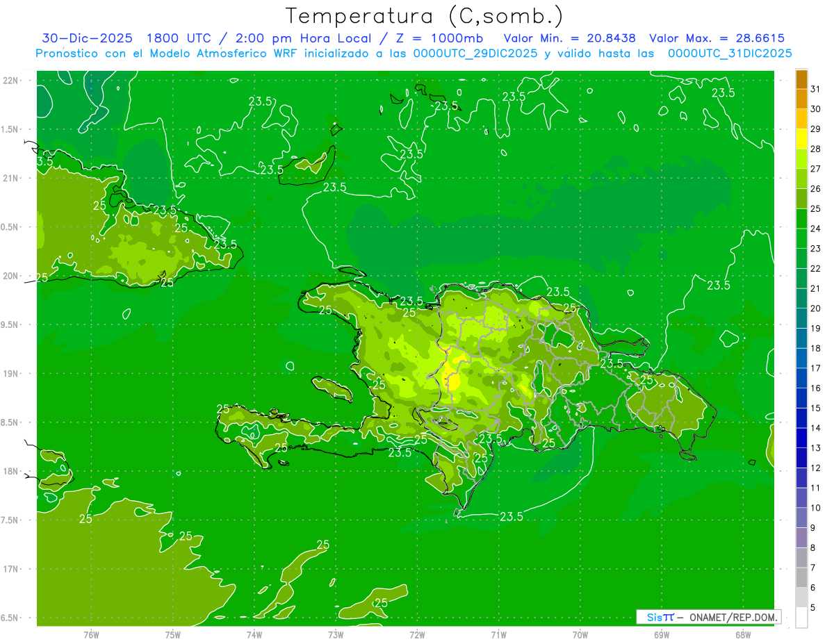Image resolution: width=834 pixels, height=644 pixels.
Task: Pick the legend band between 24 and 25
Action: (x=802, y=218)
